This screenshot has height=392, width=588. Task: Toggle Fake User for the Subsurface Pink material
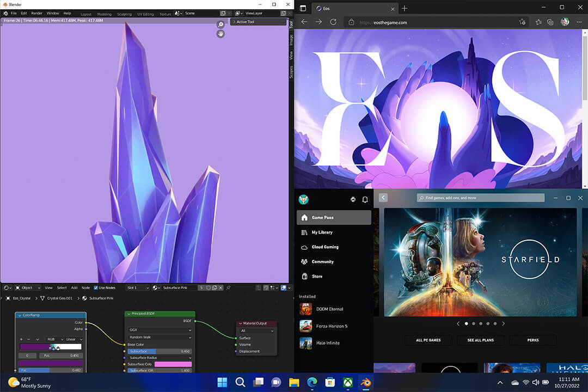pos(209,287)
